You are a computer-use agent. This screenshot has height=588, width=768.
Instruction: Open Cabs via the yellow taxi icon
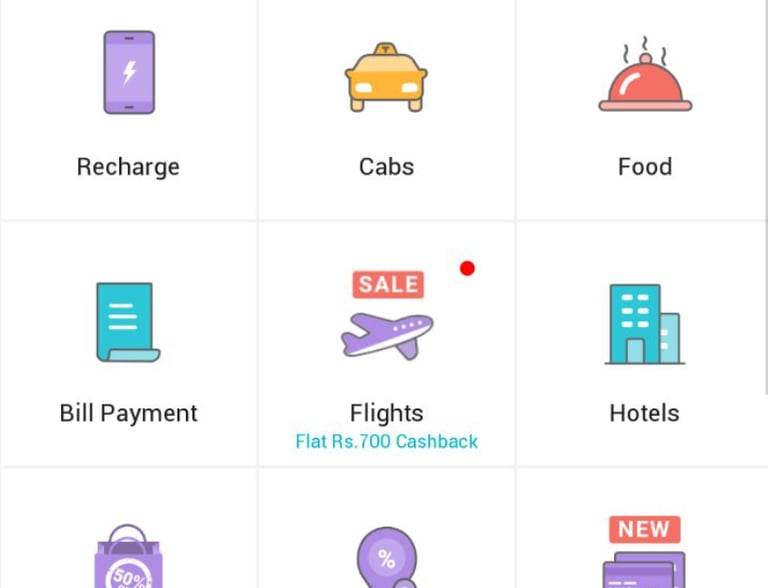point(386,76)
